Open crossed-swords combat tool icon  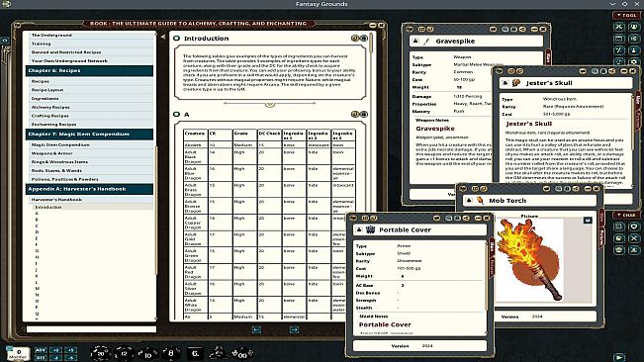pos(619,27)
